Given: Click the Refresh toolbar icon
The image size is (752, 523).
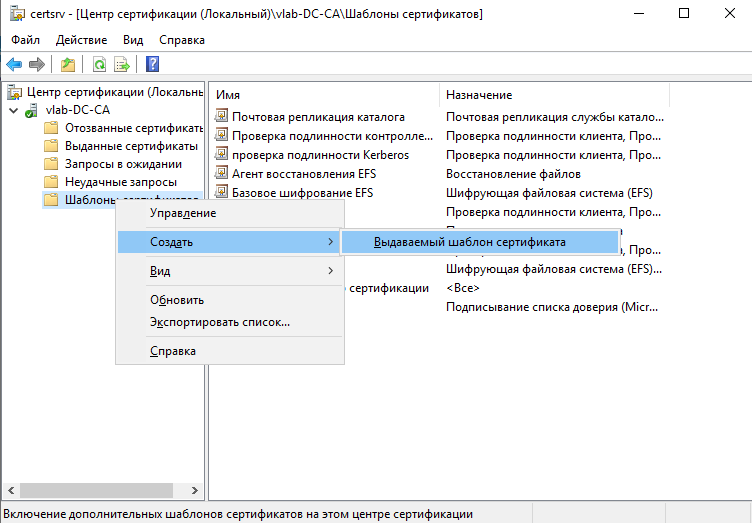Looking at the screenshot, I should pyautogui.click(x=99, y=64).
